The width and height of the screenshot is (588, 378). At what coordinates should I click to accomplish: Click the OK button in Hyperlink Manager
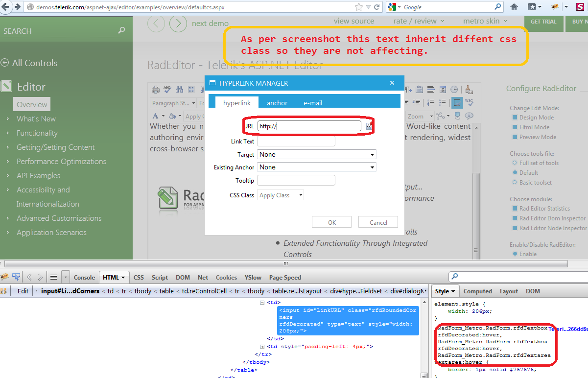pos(332,222)
